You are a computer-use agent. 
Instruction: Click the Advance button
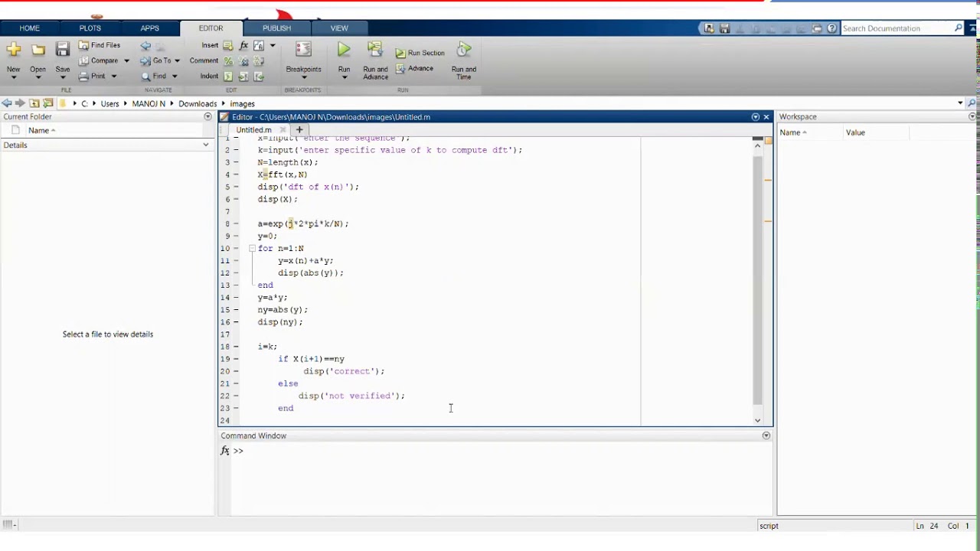pyautogui.click(x=414, y=68)
